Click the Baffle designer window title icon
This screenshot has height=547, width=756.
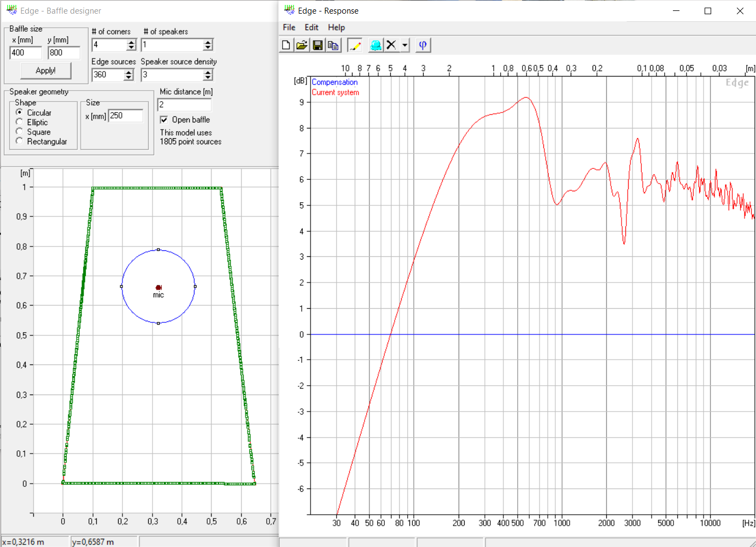[11, 10]
